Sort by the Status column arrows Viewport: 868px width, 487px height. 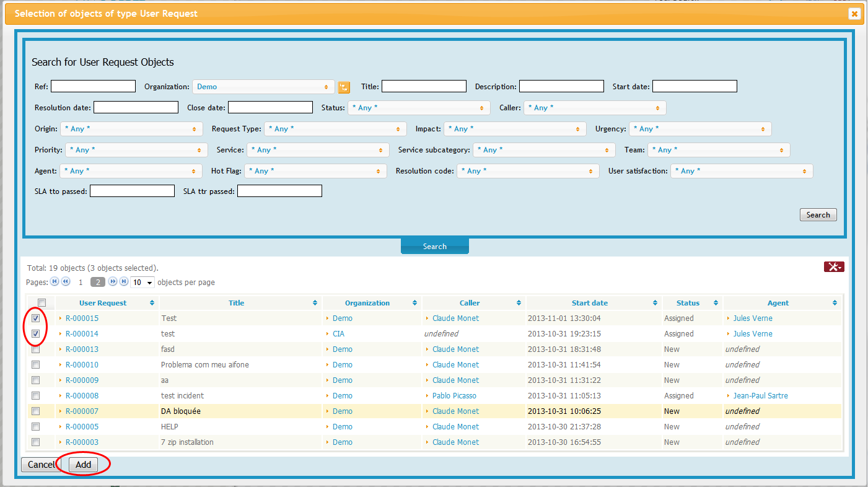[715, 303]
